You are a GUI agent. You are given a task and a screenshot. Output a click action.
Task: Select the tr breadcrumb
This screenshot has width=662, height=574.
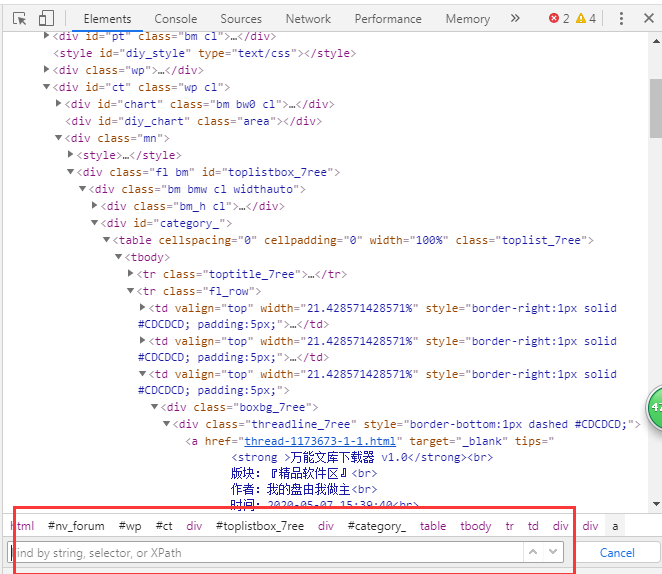(510, 526)
